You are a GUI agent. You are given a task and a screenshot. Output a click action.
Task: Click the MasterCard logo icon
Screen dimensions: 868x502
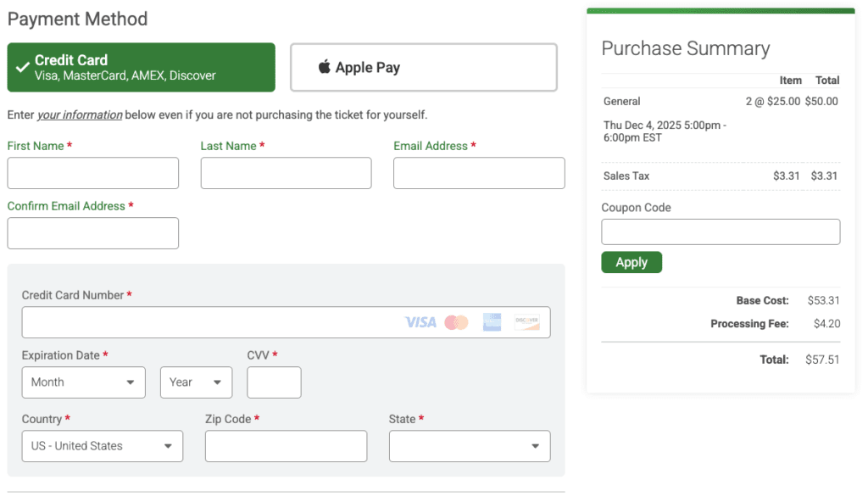pyautogui.click(x=456, y=322)
